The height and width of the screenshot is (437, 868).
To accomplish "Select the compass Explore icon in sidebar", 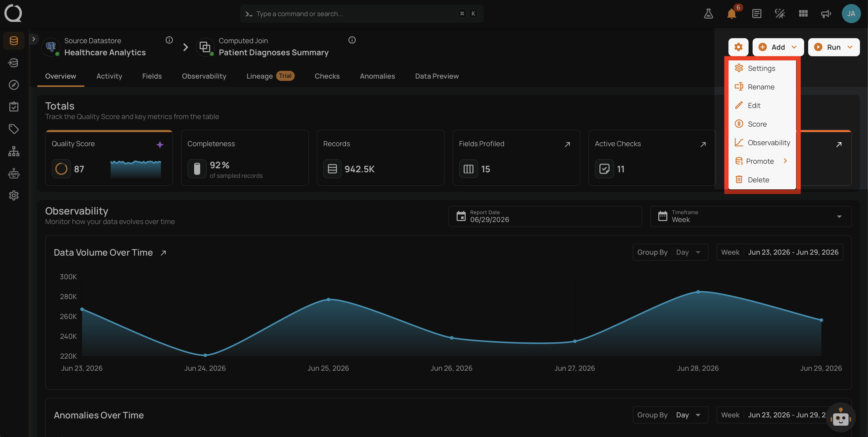I will click(x=14, y=85).
